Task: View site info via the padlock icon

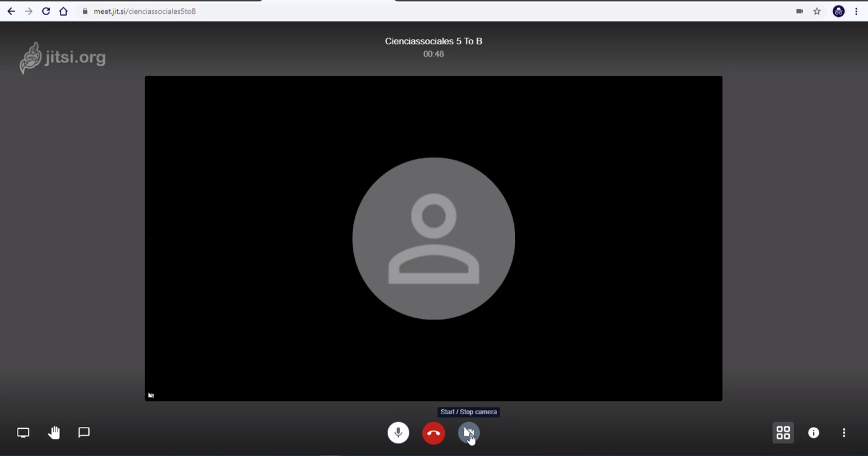Action: (85, 11)
